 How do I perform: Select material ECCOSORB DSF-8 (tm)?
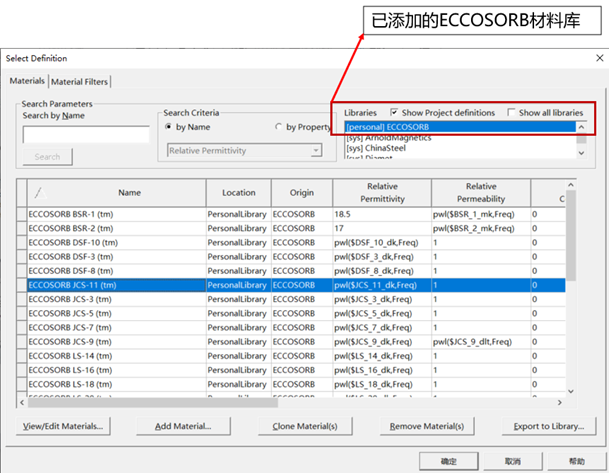117,271
